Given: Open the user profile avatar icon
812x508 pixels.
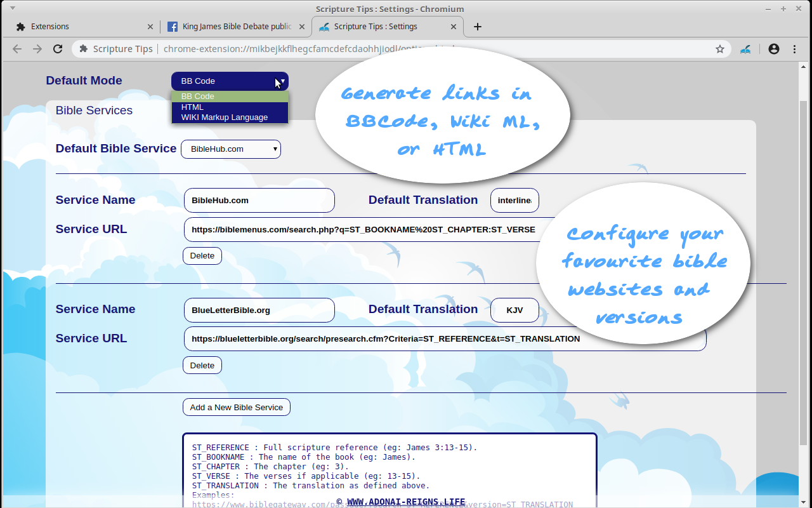Looking at the screenshot, I should [x=774, y=49].
